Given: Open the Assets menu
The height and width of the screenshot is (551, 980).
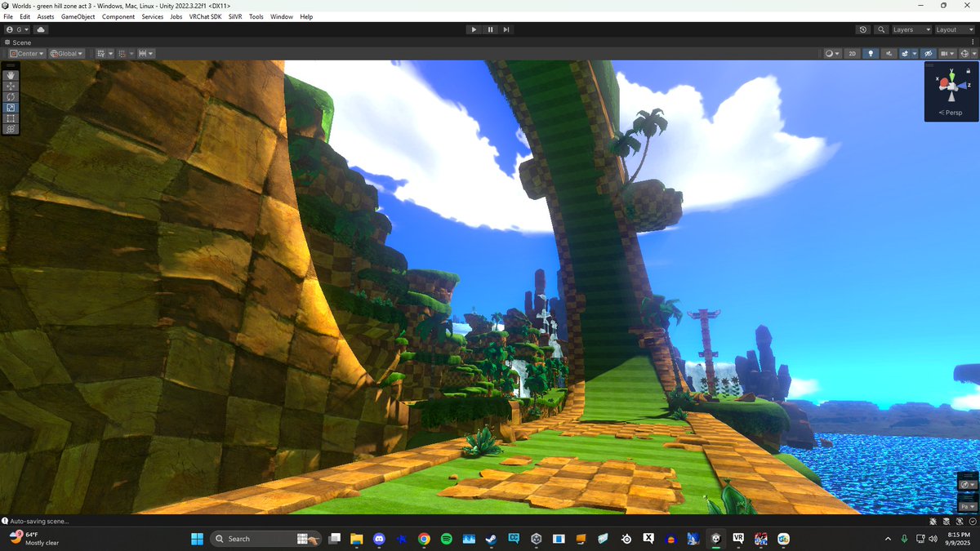Looking at the screenshot, I should (x=46, y=16).
